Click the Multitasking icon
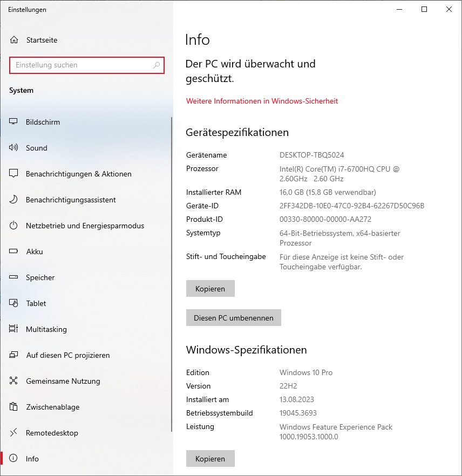 click(x=13, y=329)
